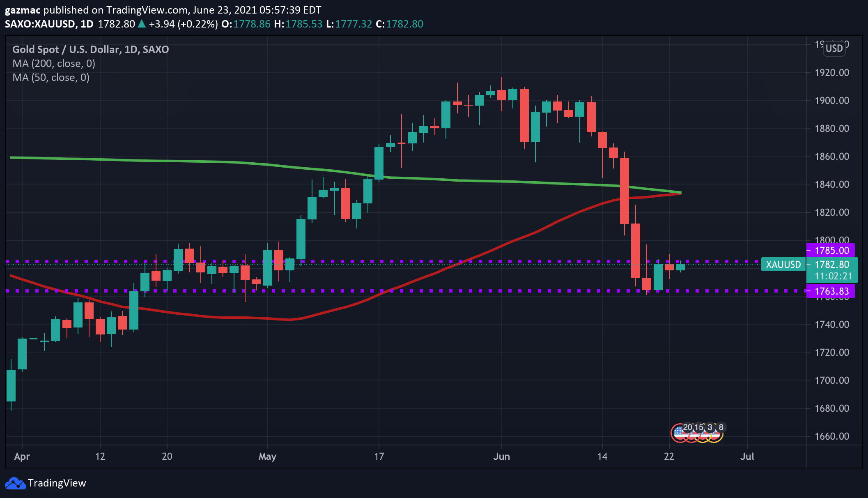Click the 17 date label on time axis

[379, 456]
